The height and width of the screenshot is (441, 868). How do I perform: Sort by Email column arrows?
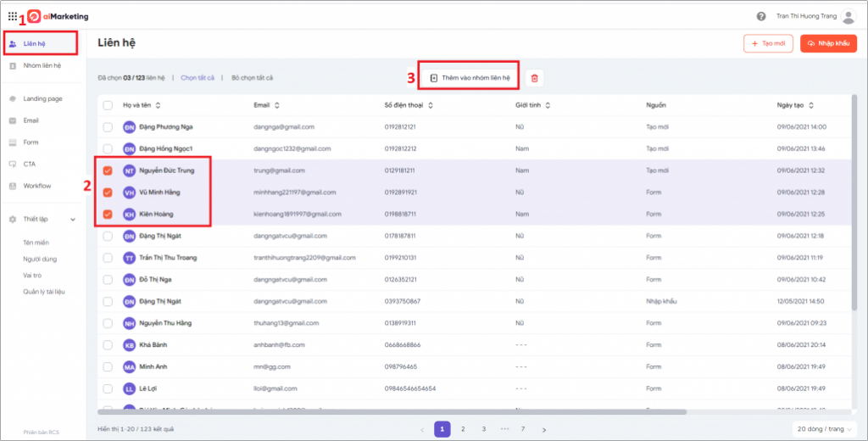tap(277, 105)
